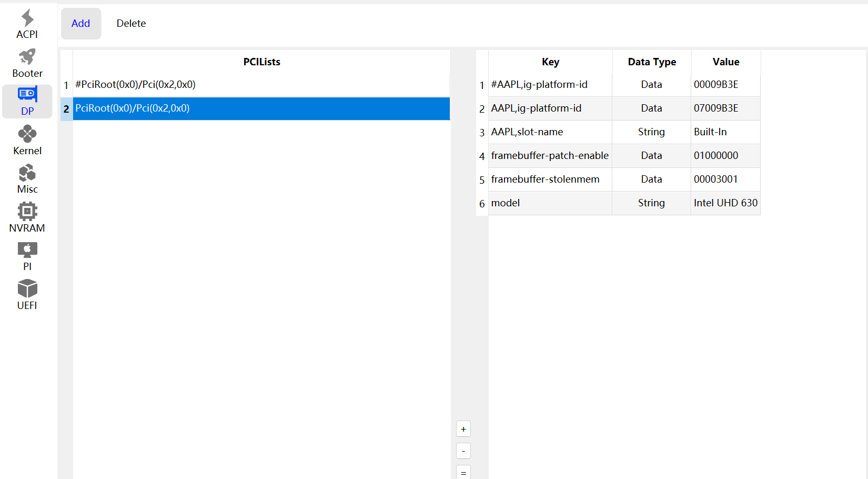Open the Kernel section icon
Viewport: 868px width, 479px height.
[x=27, y=135]
